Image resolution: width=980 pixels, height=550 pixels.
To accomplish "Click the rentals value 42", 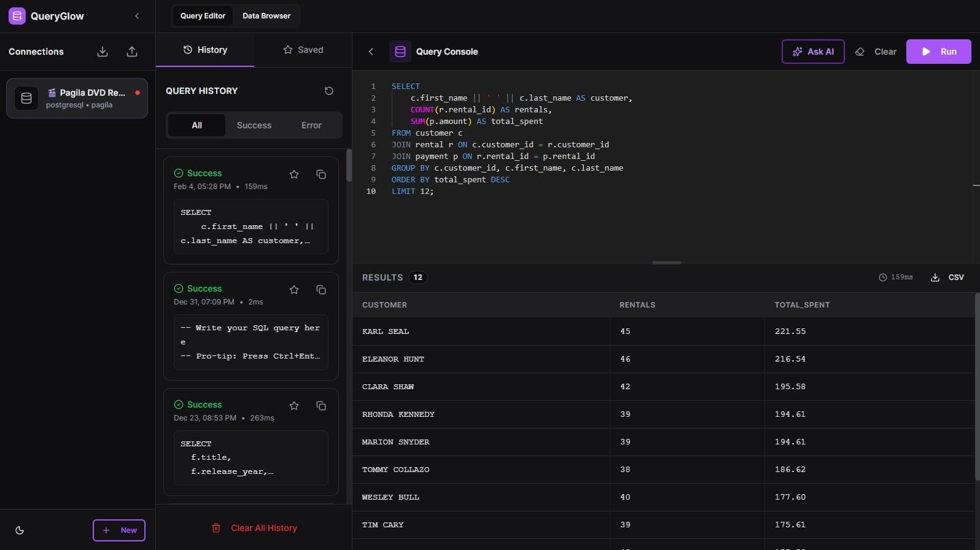I will (x=625, y=387).
